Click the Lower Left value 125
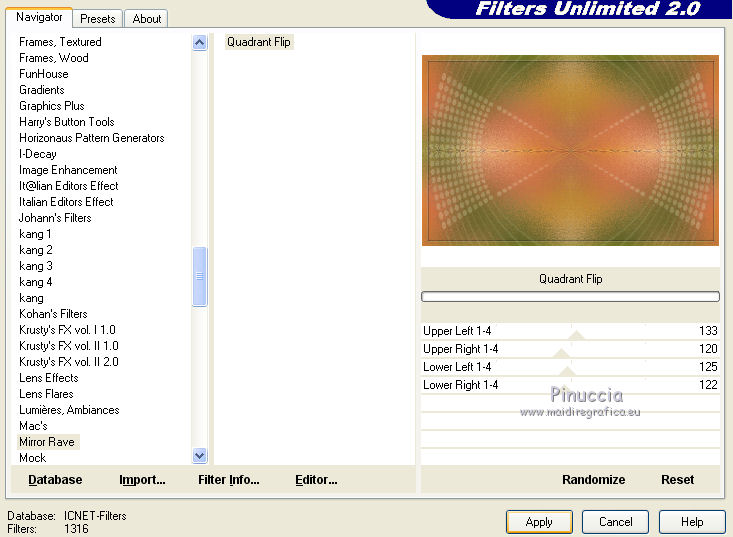Image resolution: width=733 pixels, height=537 pixels. [708, 367]
